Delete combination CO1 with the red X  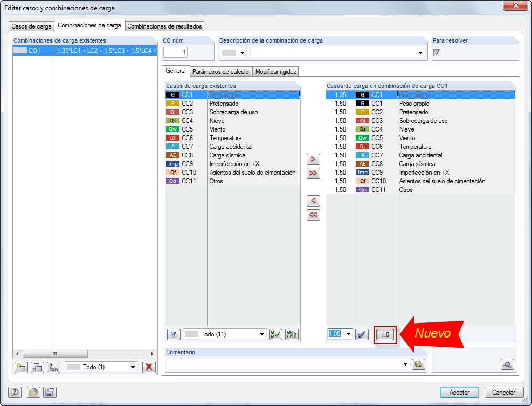click(149, 368)
